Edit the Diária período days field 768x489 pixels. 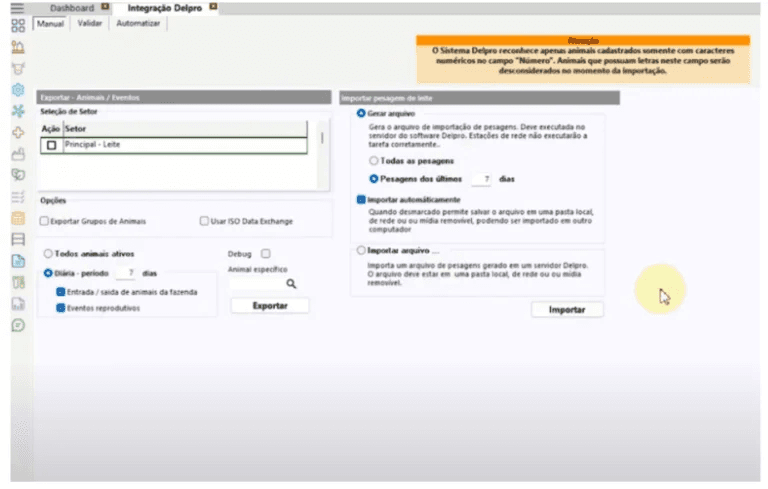(x=127, y=273)
